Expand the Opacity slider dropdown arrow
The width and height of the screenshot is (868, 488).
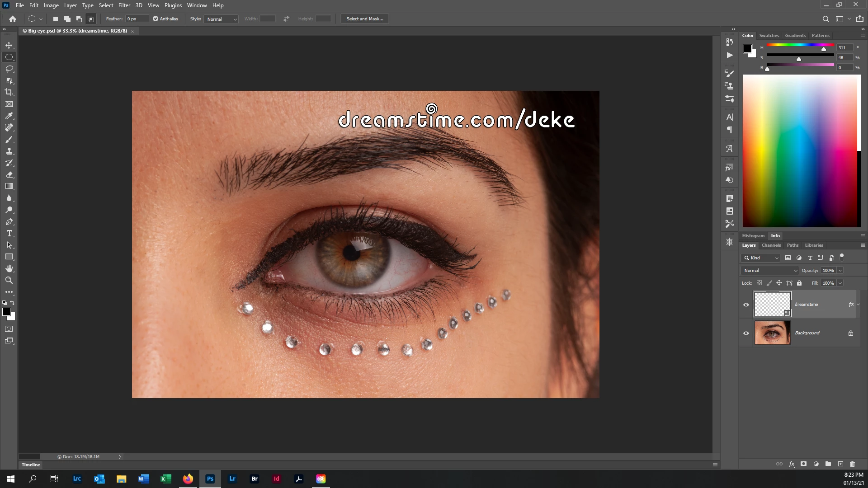[x=840, y=270]
